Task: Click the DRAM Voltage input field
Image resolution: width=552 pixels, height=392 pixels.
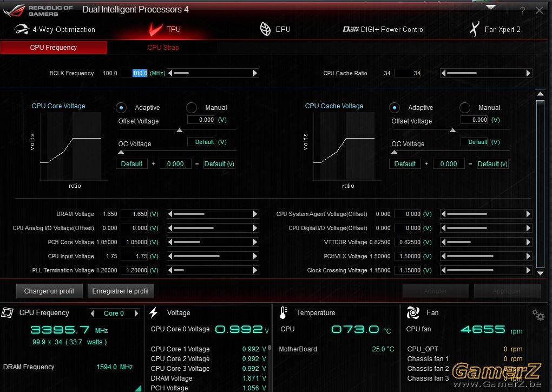Action: [x=134, y=214]
